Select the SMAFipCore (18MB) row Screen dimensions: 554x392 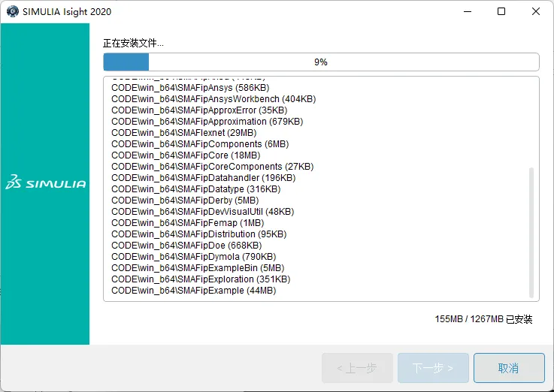(186, 155)
